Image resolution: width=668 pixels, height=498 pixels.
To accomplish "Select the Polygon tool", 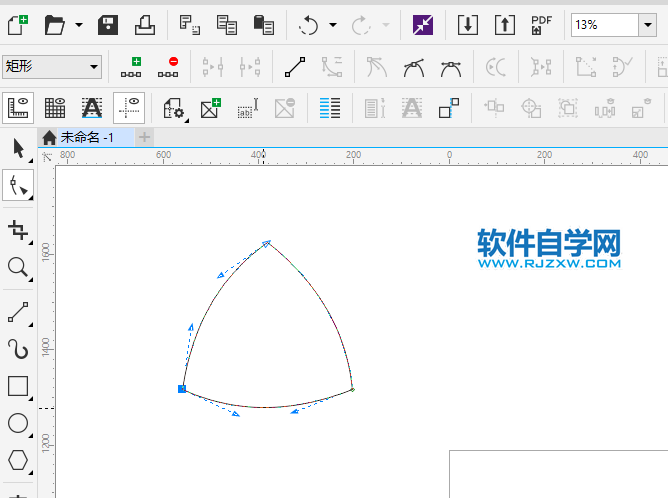I will (x=18, y=460).
